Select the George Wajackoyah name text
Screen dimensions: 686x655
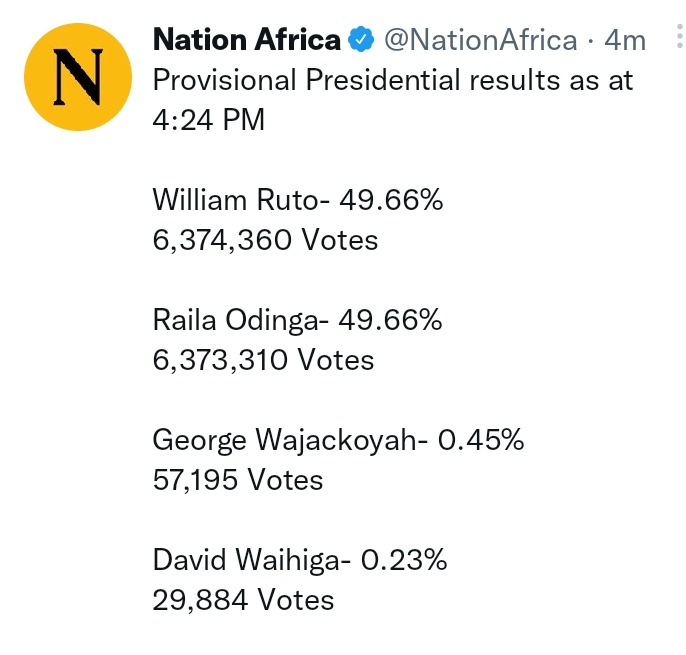tap(286, 440)
